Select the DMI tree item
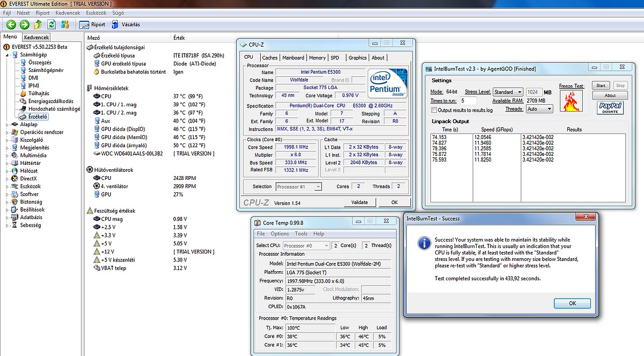Viewport: 644px width, 356px height. [x=33, y=78]
